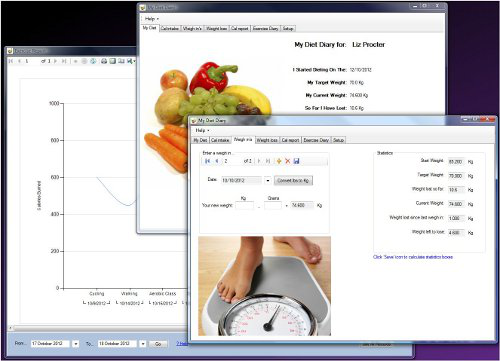Viewport: 500px width, 361px height.
Task: Switch to Cal intake tab in front window
Action: pyautogui.click(x=220, y=140)
